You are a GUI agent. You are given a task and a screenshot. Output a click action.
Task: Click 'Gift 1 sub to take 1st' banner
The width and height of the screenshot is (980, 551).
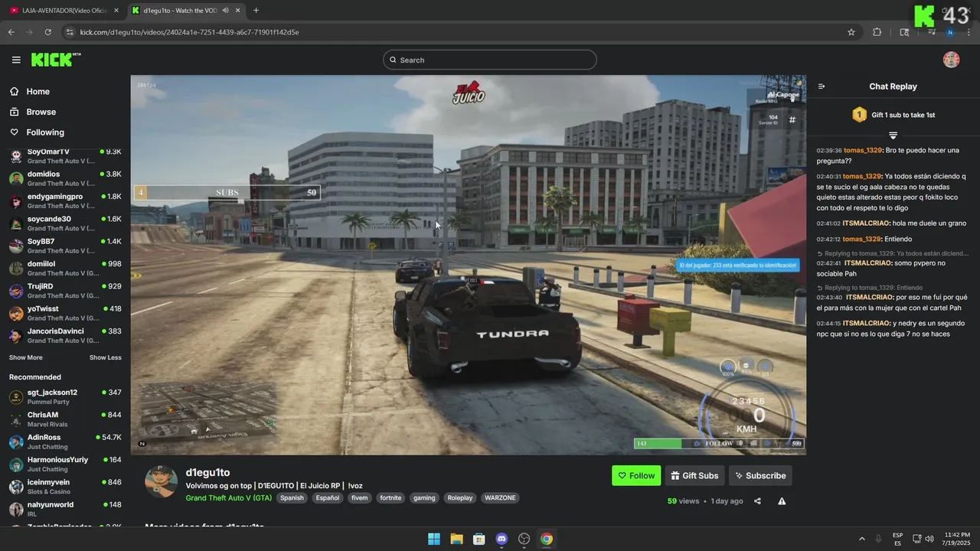[893, 115]
